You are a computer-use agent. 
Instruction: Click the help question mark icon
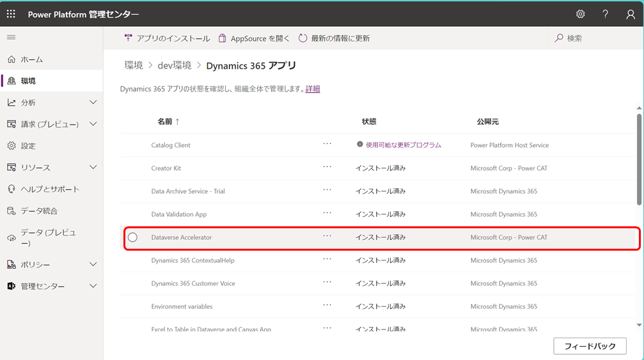pyautogui.click(x=606, y=14)
